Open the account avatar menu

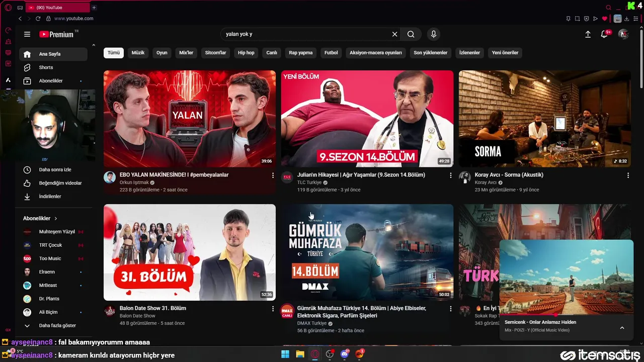click(623, 34)
